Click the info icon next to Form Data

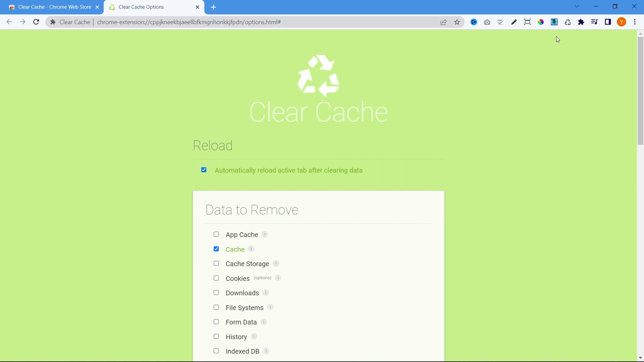pos(263,321)
